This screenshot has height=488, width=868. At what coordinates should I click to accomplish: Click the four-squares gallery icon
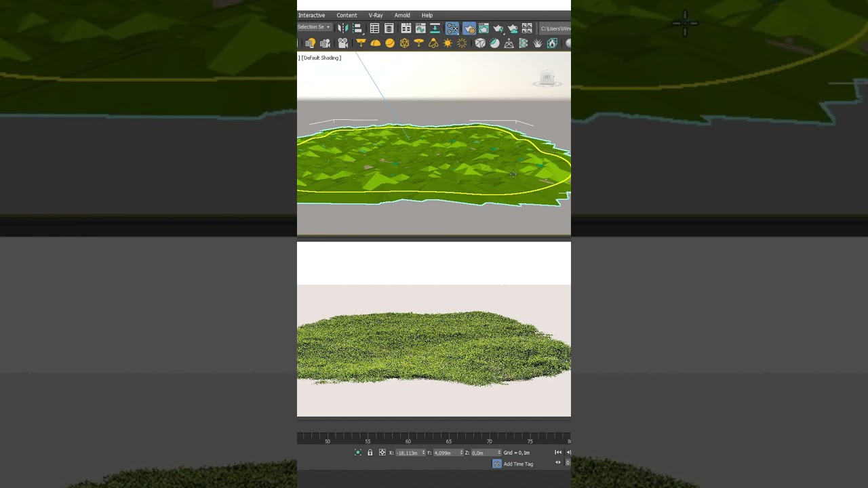coord(527,28)
